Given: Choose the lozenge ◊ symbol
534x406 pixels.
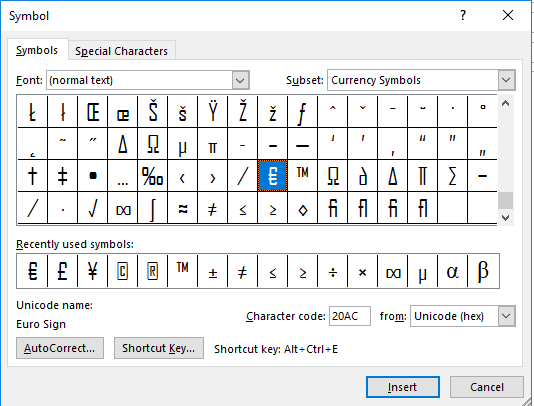Looking at the screenshot, I should 302,208.
